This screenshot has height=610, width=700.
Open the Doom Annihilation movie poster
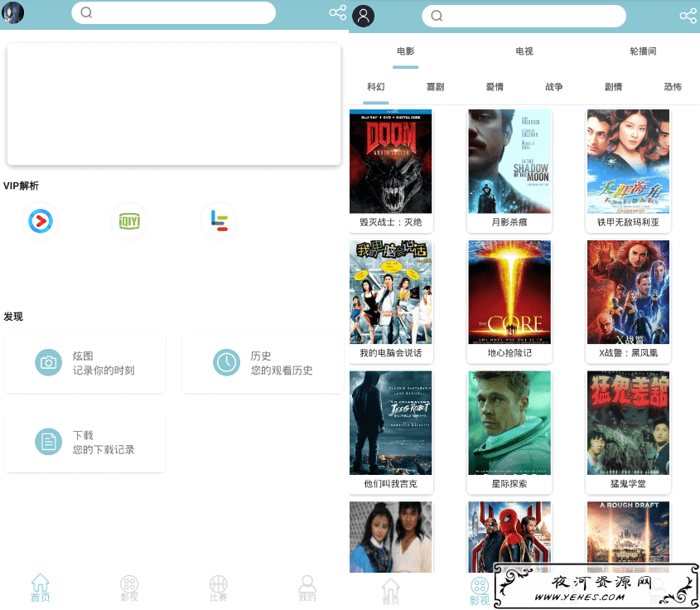point(391,162)
